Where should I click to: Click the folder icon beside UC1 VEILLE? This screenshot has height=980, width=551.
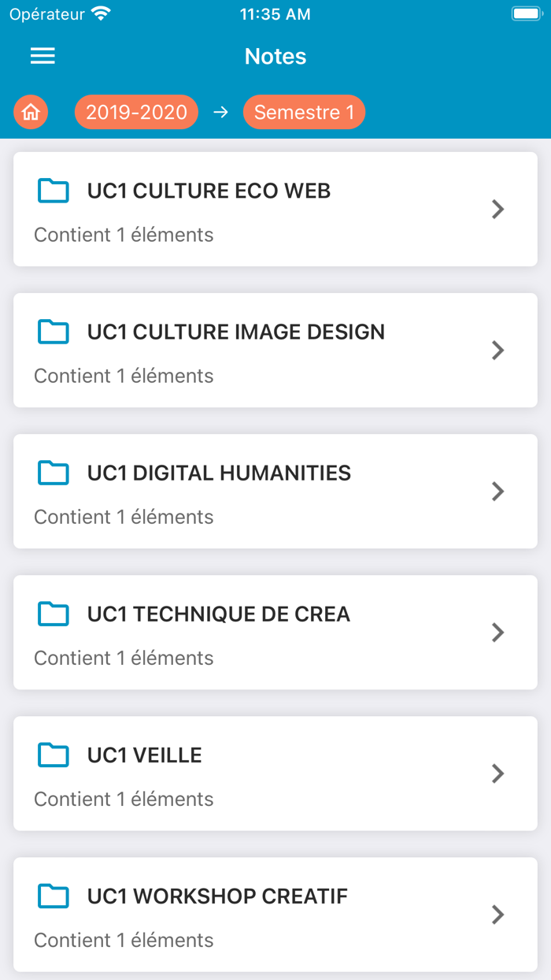[x=53, y=755]
